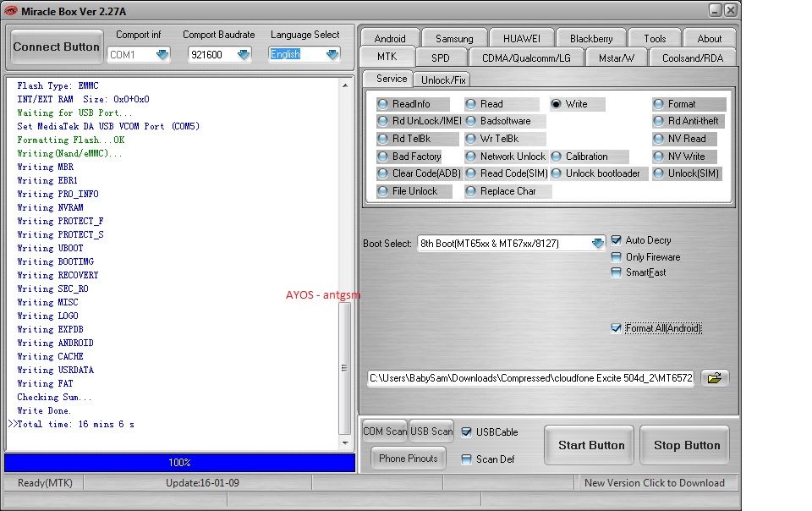Viewport: 812px width, 511px height.
Task: Click 'Total time: 16 mins 6 s' line
Action: (75, 424)
